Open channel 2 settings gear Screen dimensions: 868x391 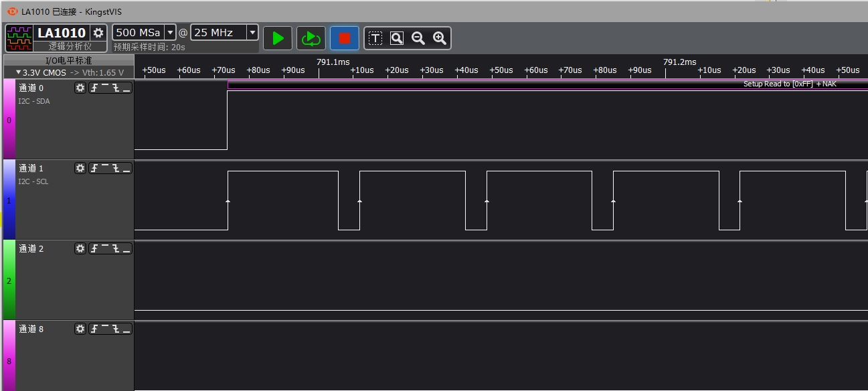[x=80, y=248]
